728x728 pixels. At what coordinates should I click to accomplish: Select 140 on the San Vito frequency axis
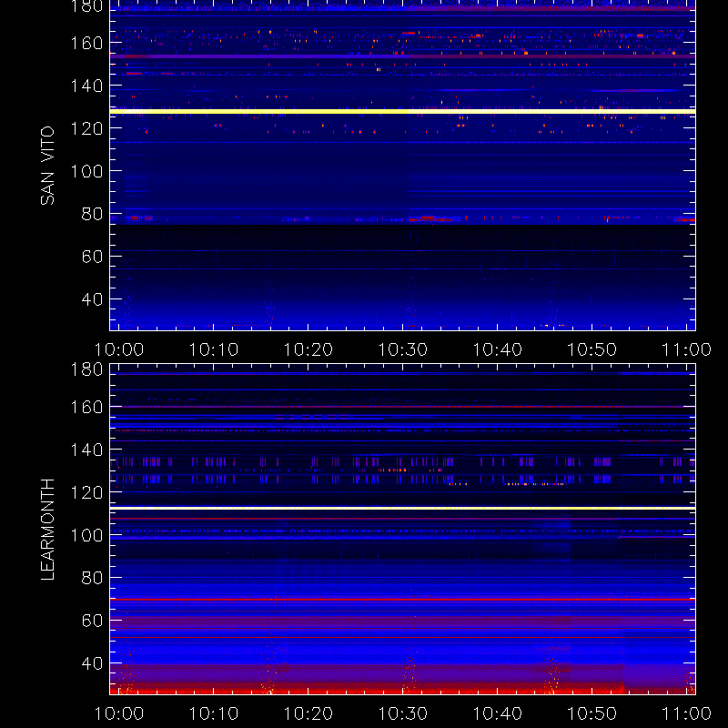coord(86,86)
